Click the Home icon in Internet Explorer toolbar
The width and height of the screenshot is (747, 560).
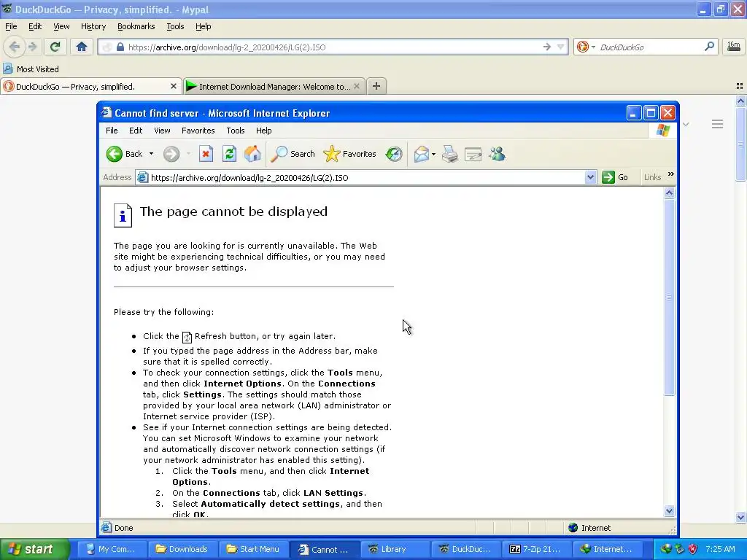(252, 154)
